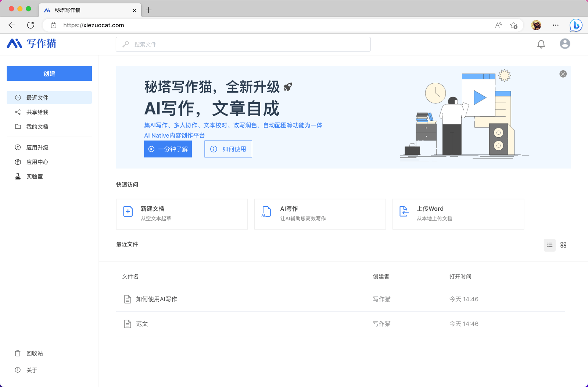Open the notification bell
Image resolution: width=588 pixels, height=387 pixels.
click(x=541, y=44)
